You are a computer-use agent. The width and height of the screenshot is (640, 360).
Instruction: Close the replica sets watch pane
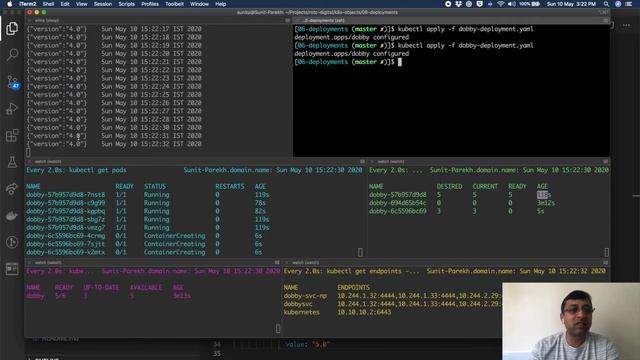point(372,162)
